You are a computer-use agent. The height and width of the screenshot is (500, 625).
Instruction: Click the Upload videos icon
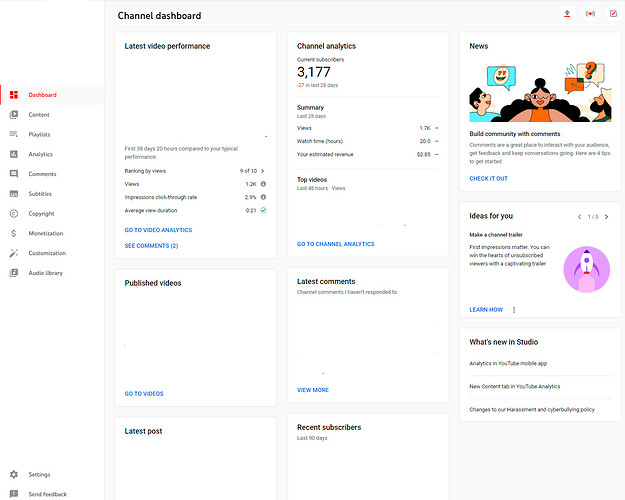point(568,15)
